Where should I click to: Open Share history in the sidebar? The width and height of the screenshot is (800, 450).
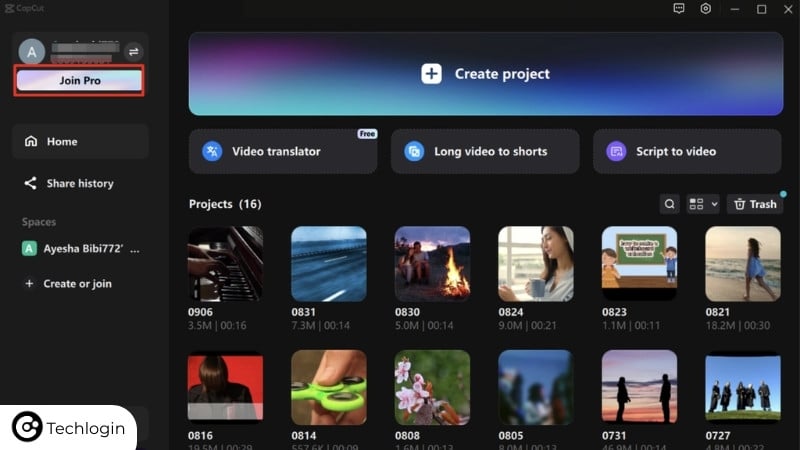pyautogui.click(x=80, y=184)
